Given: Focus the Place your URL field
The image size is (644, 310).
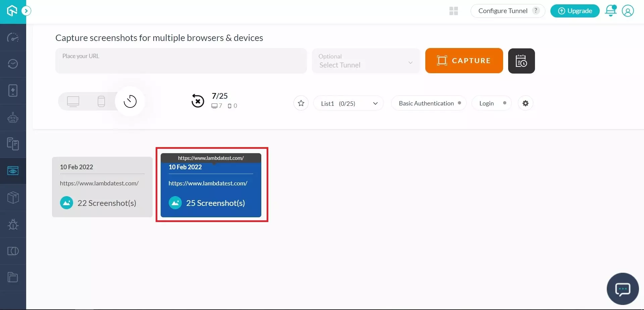Looking at the screenshot, I should (x=181, y=61).
